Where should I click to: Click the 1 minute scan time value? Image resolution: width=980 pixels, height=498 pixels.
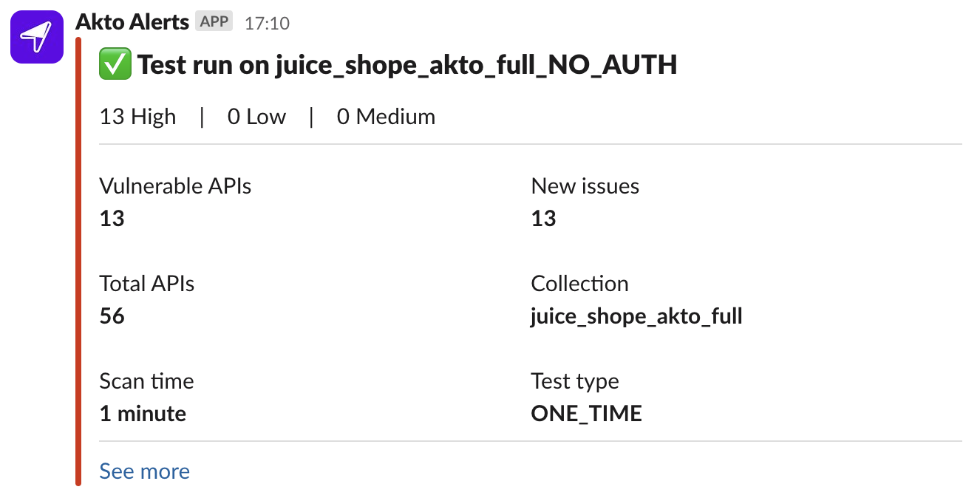pos(143,414)
